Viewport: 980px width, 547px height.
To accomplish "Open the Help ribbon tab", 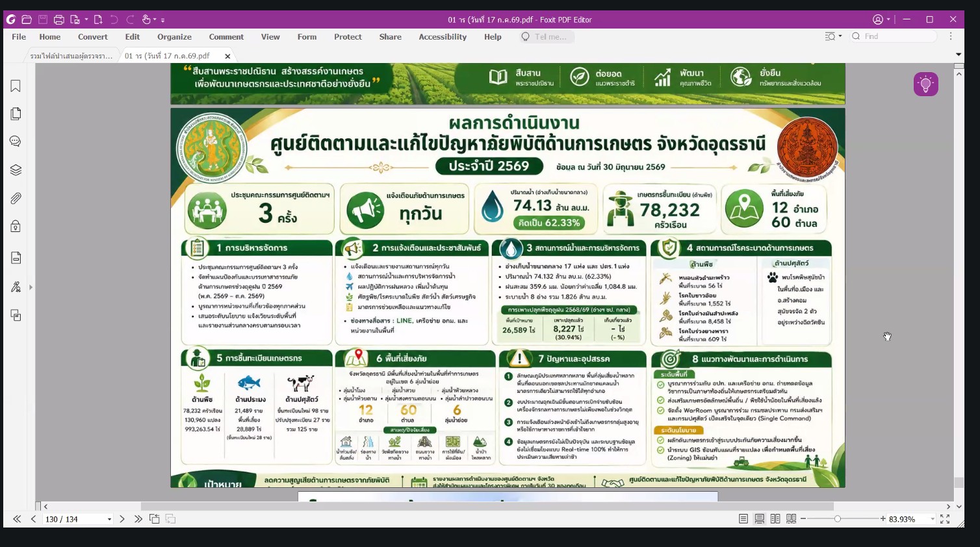I will pos(493,37).
